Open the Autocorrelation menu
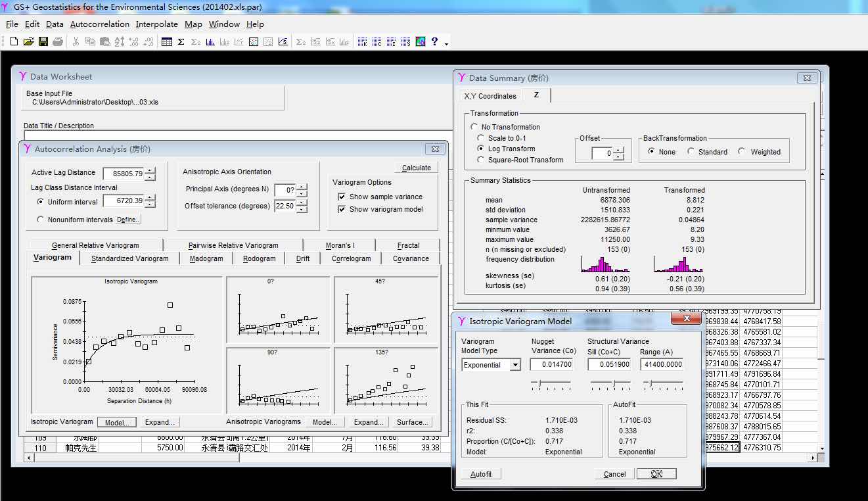 coord(100,24)
